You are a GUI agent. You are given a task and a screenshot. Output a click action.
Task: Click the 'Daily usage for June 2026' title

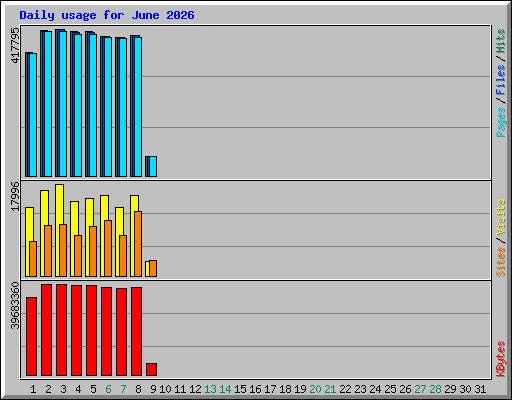pos(107,15)
